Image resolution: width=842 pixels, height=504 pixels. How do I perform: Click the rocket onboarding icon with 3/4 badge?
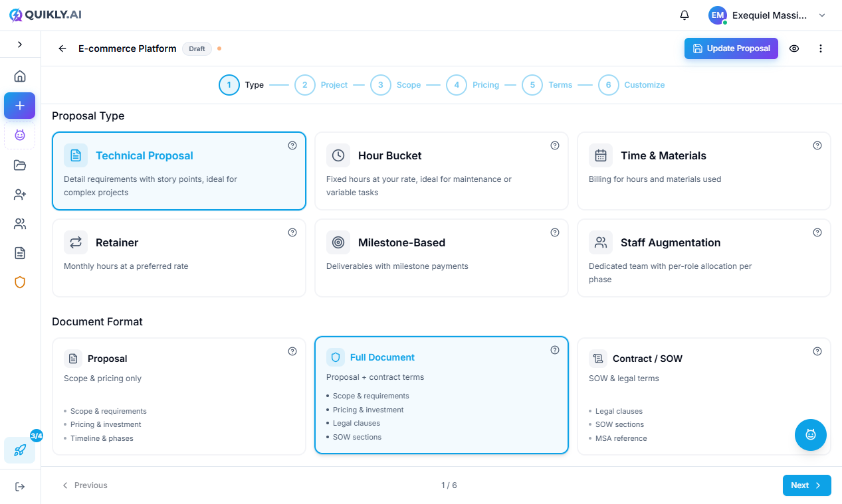tap(20, 450)
